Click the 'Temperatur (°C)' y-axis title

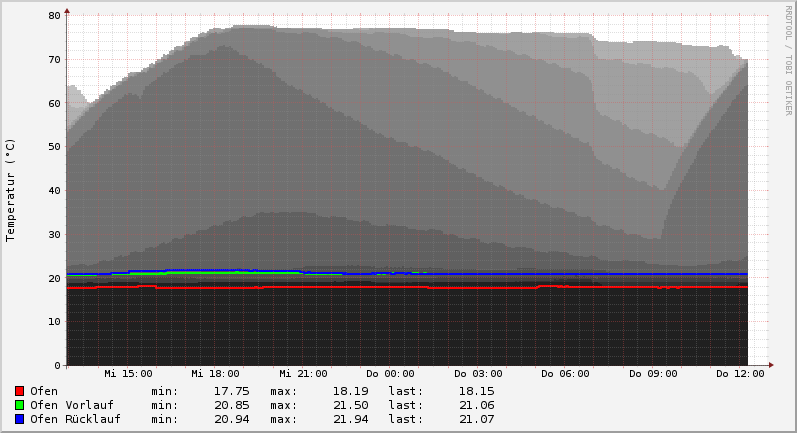(11, 190)
